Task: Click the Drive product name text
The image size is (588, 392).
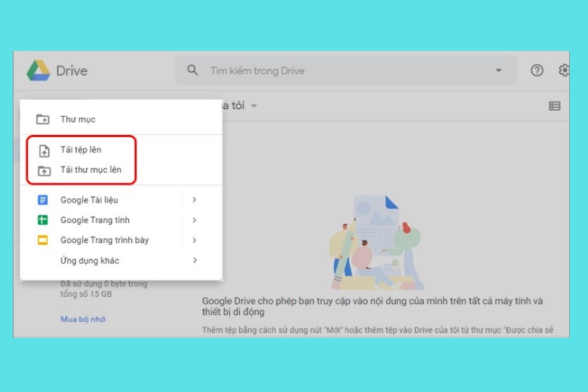Action: (x=72, y=71)
